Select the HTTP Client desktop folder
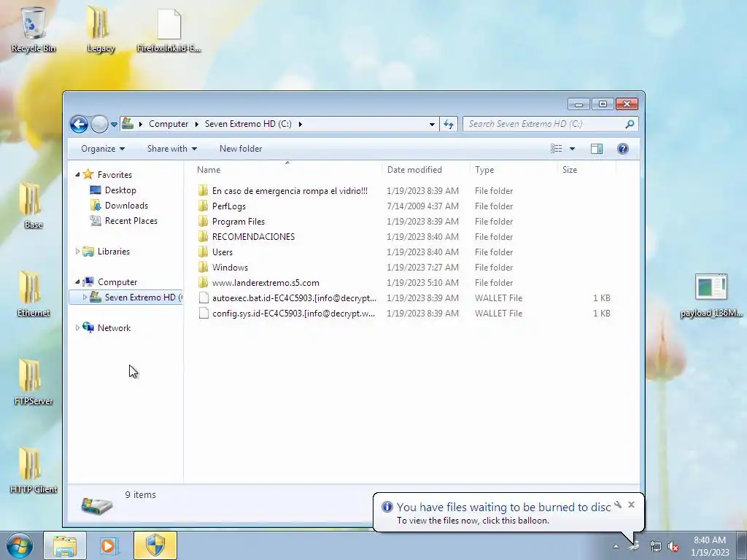 point(33,470)
